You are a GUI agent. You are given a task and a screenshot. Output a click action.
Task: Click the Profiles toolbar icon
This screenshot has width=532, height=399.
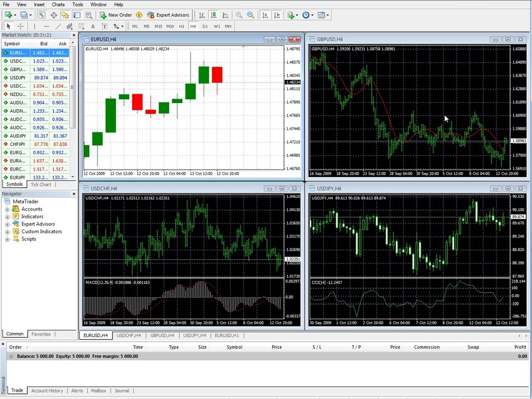click(x=23, y=15)
